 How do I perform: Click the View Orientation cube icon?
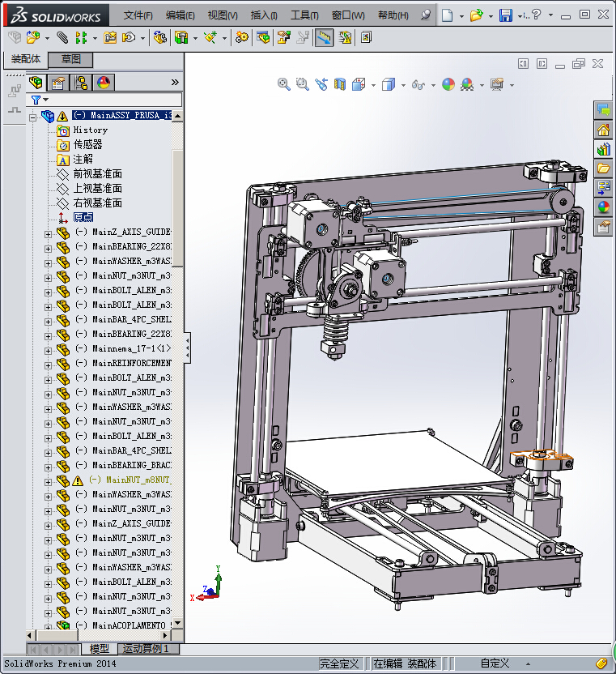359,83
